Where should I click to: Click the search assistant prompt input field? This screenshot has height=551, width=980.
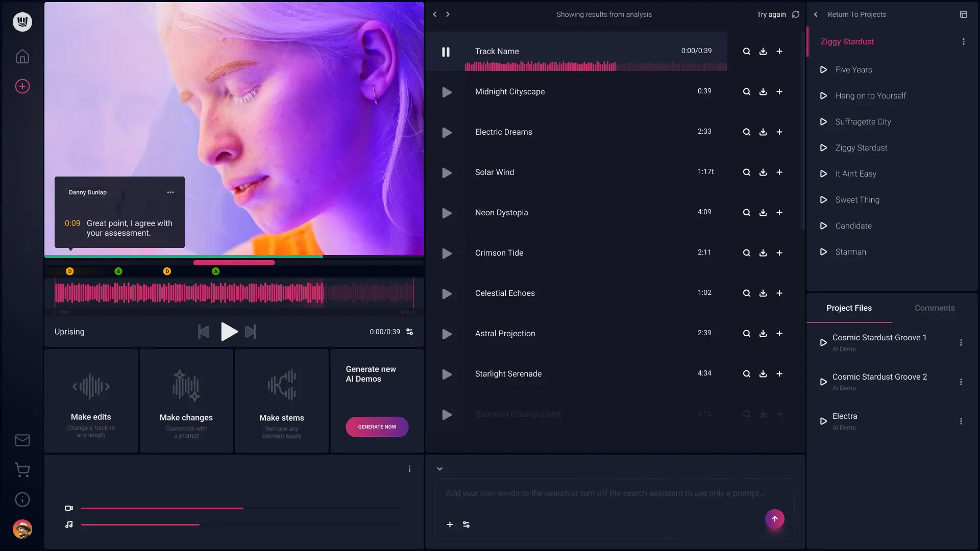[x=605, y=493]
